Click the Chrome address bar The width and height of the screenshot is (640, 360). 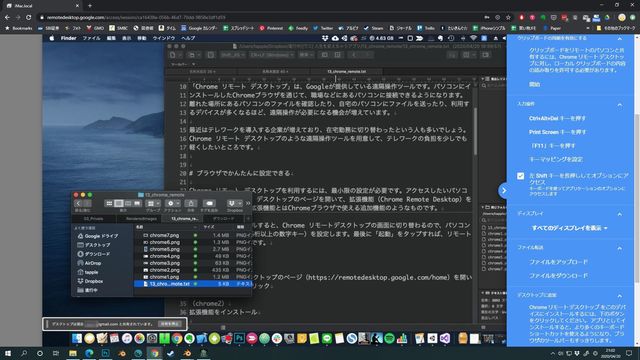261,18
